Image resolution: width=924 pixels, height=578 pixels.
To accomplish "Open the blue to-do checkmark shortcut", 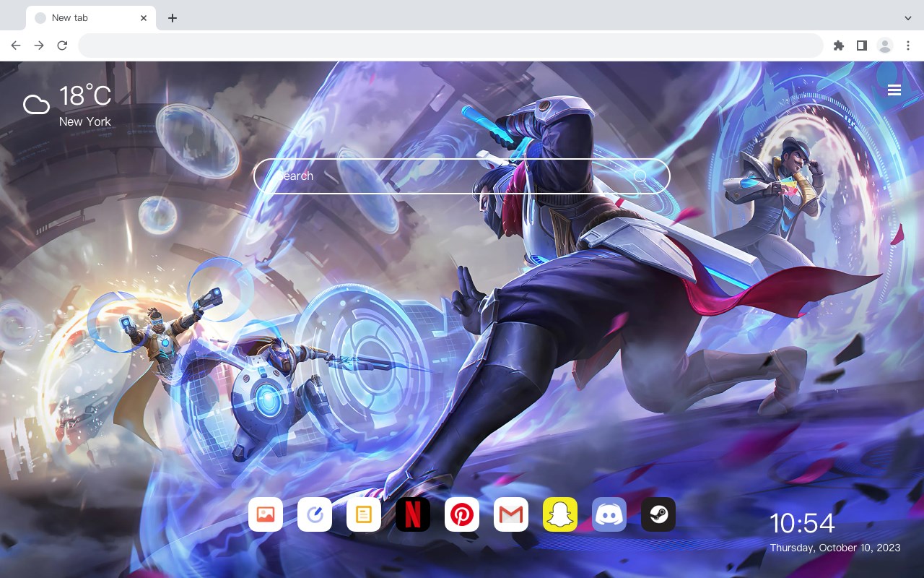I will click(315, 514).
